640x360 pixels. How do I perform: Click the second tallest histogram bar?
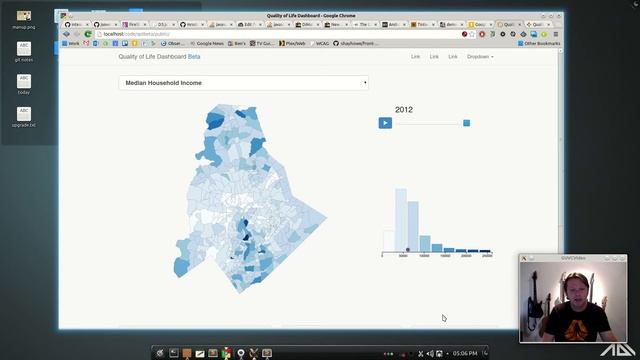413,226
